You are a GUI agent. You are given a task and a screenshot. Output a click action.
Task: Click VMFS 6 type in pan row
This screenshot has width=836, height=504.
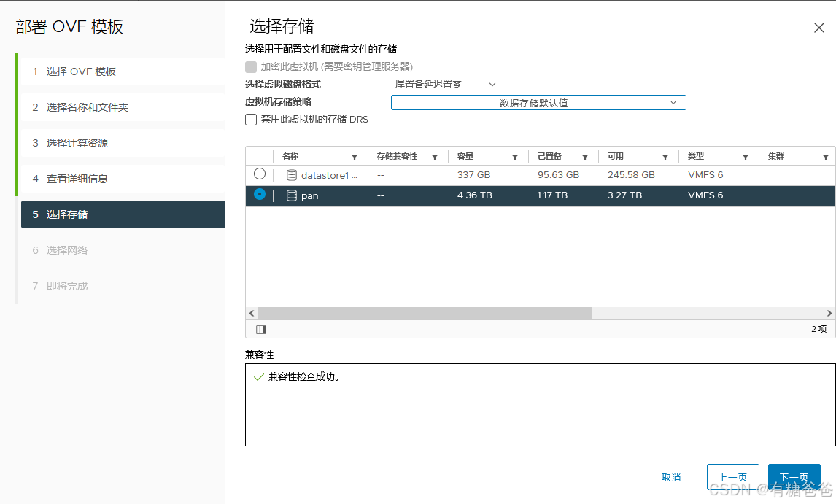[705, 195]
